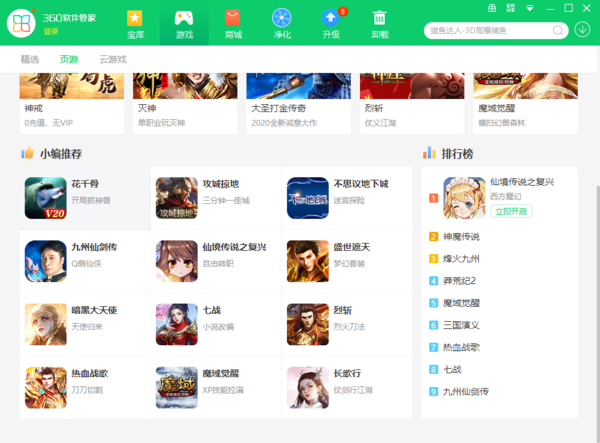Open the 九州仙剑传 recommended game thumbnail
The width and height of the screenshot is (600, 443).
(45, 260)
